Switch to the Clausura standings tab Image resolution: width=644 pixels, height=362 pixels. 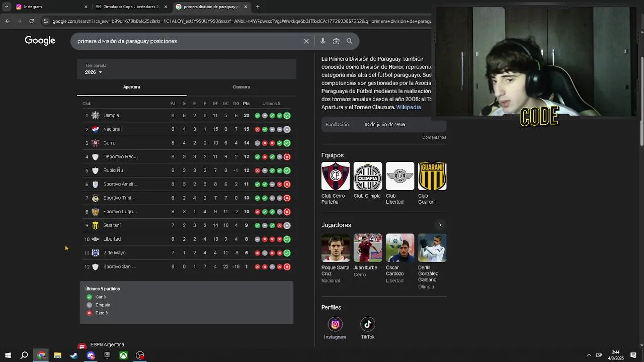tap(241, 87)
